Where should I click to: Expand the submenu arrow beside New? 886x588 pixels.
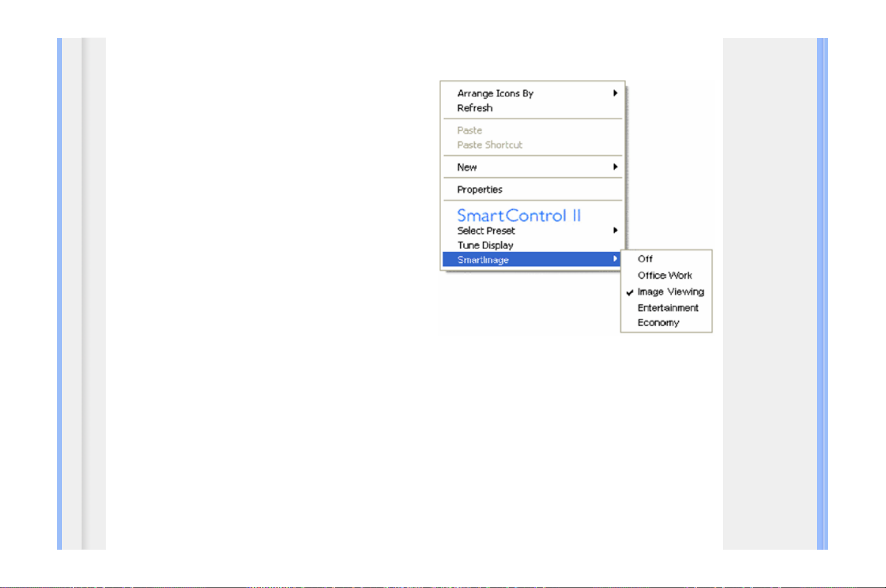click(x=615, y=167)
